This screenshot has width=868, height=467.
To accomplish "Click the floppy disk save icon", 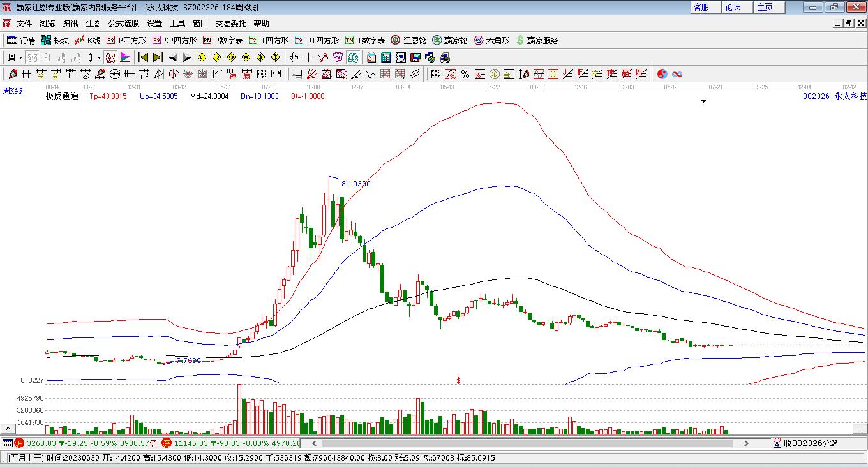I will 415,57.
